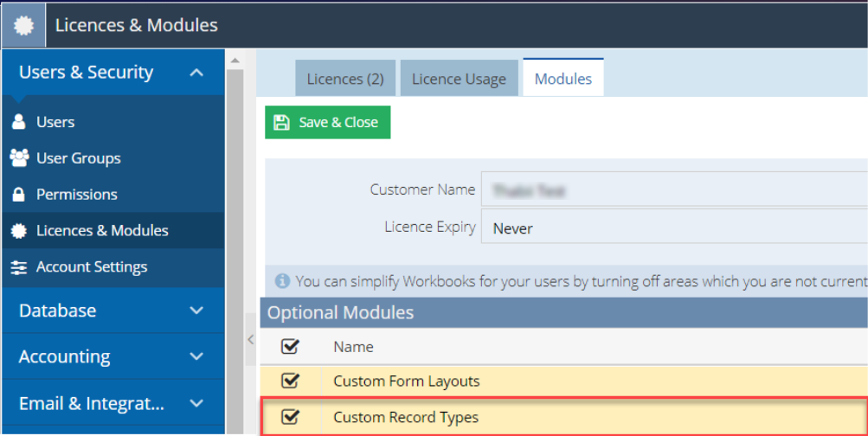The height and width of the screenshot is (436, 868).
Task: Uncheck the Custom Form Layouts checkbox
Action: click(290, 381)
